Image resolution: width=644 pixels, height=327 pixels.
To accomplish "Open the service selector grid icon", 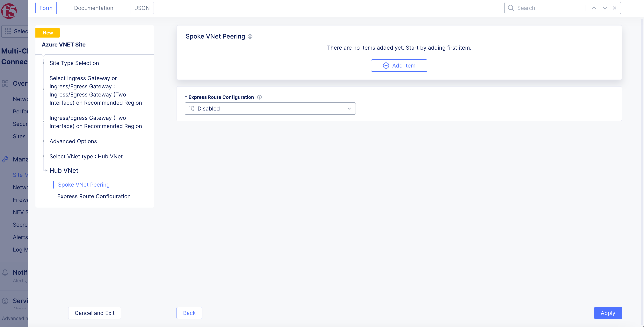I will coord(8,31).
